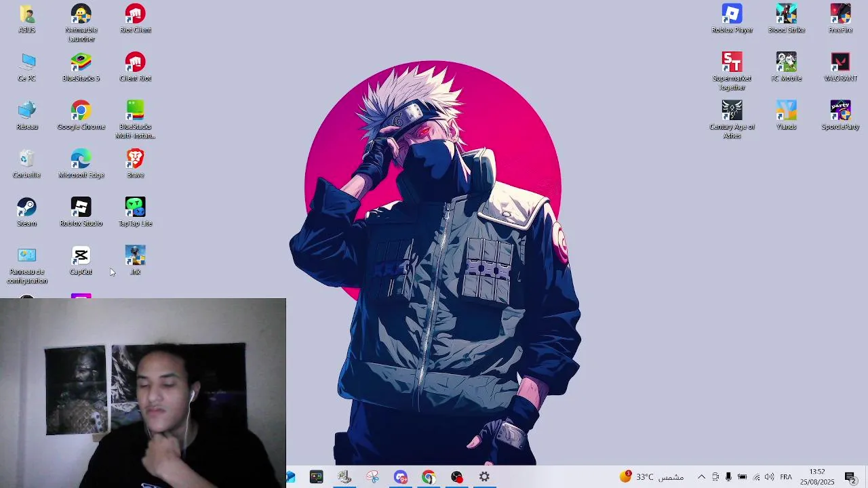
Task: Select the Google Chrome desktop shortcut
Action: (x=81, y=115)
